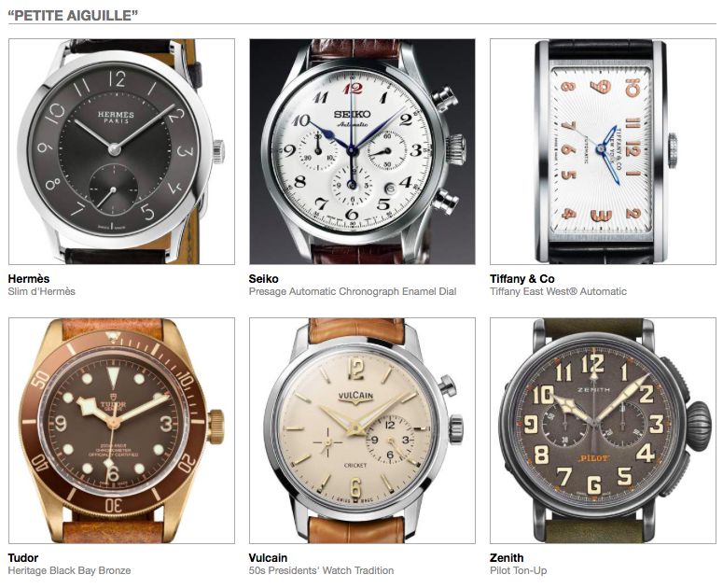
Task: Click the Vulcain brand name link
Action: 268,557
